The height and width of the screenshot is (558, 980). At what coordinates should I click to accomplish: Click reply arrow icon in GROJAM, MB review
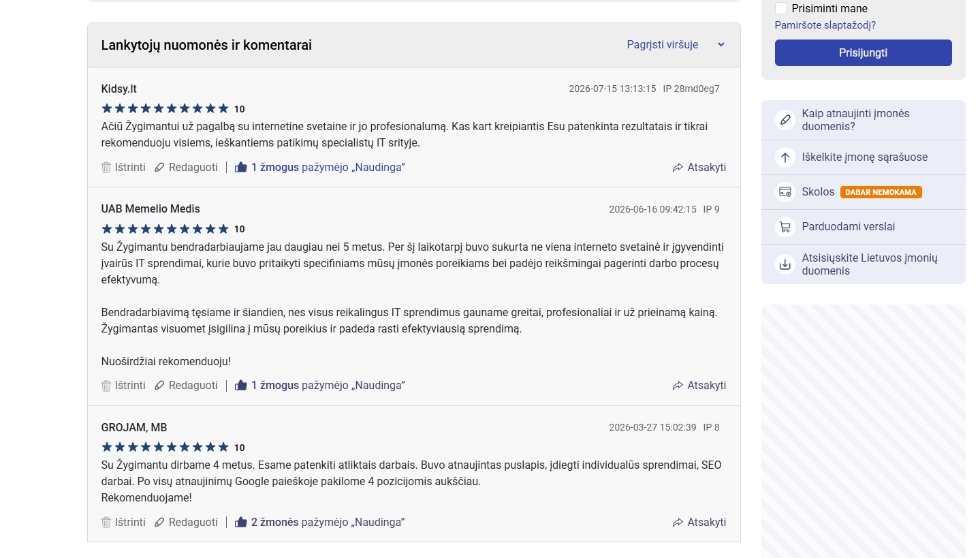click(678, 522)
